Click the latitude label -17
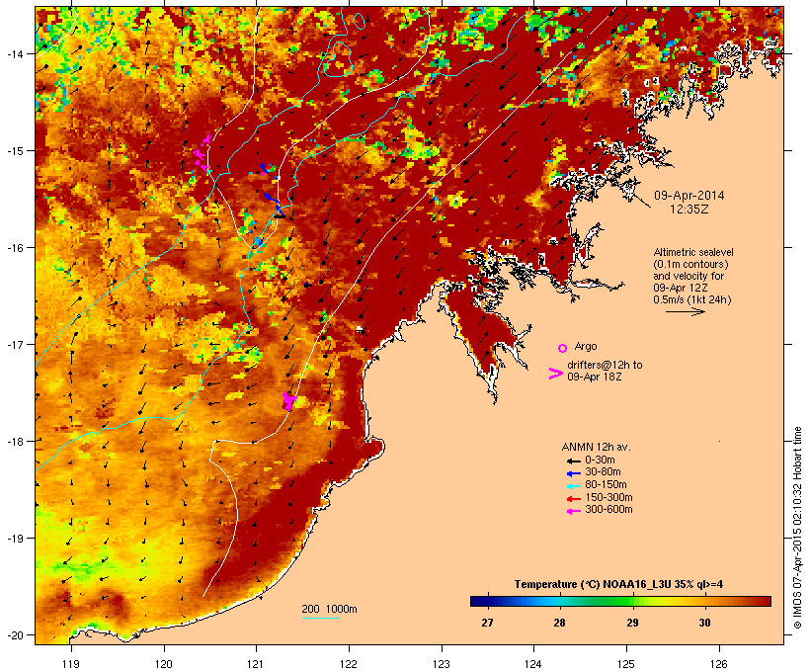Screen dimensions: 810x672 coord(14,344)
